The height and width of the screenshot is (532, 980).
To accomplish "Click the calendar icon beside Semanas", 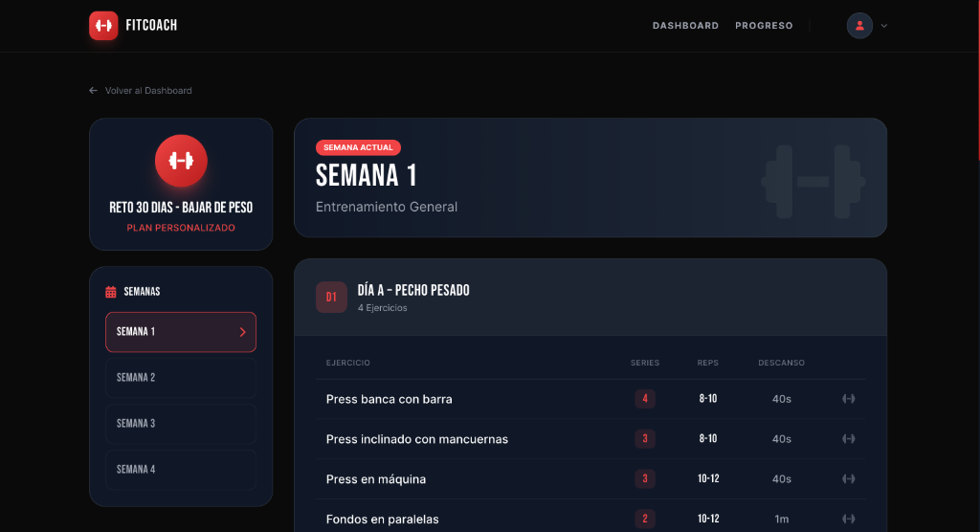I will point(111,292).
